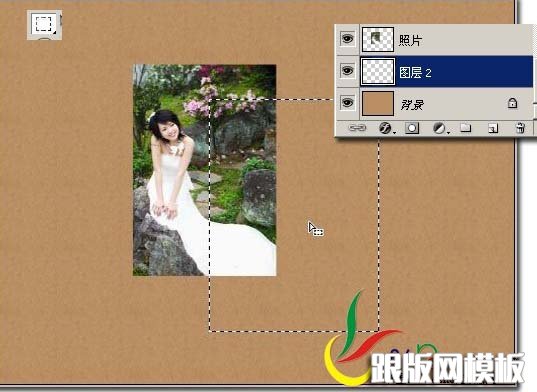
Task: Create a new layer
Action: (x=493, y=129)
